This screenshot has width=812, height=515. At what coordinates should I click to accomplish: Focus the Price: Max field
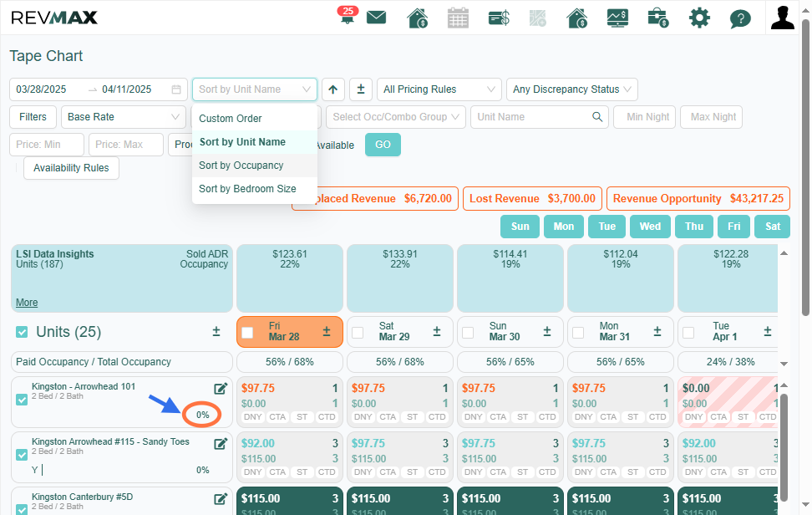click(x=126, y=145)
